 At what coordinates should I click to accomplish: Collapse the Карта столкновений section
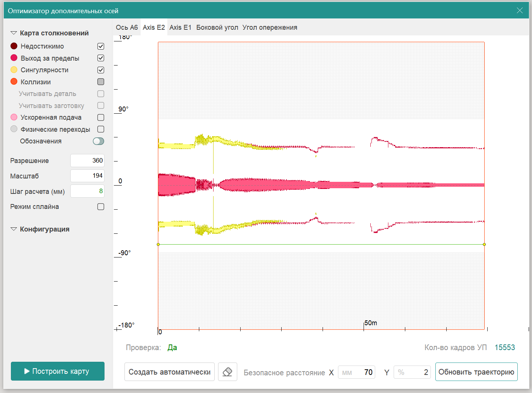pyautogui.click(x=14, y=33)
